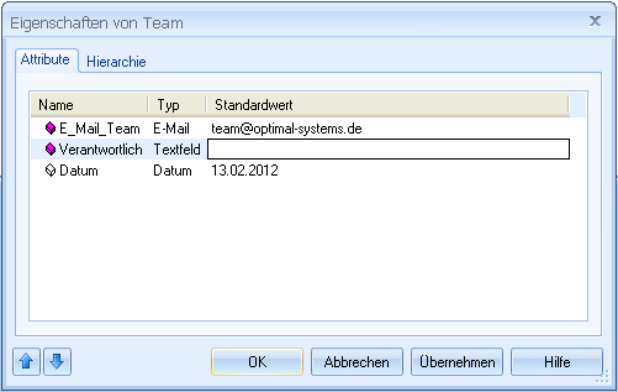
Task: Select the E_Mail_Team attribute row
Action: 300,128
